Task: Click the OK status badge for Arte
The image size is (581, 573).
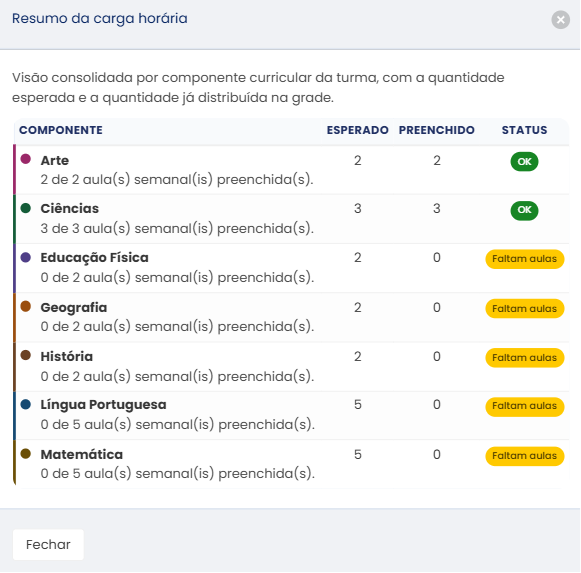Action: (524, 162)
